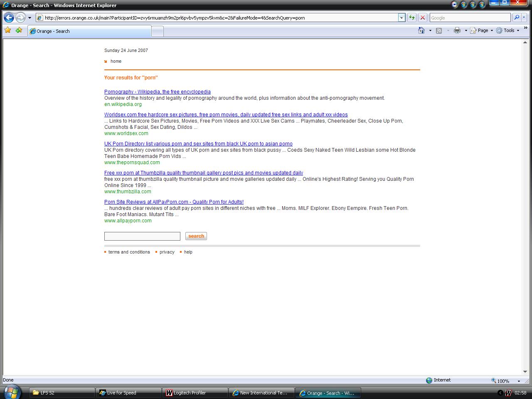Image resolution: width=532 pixels, height=399 pixels.
Task: Click the scrollbar up arrow
Action: [525, 42]
